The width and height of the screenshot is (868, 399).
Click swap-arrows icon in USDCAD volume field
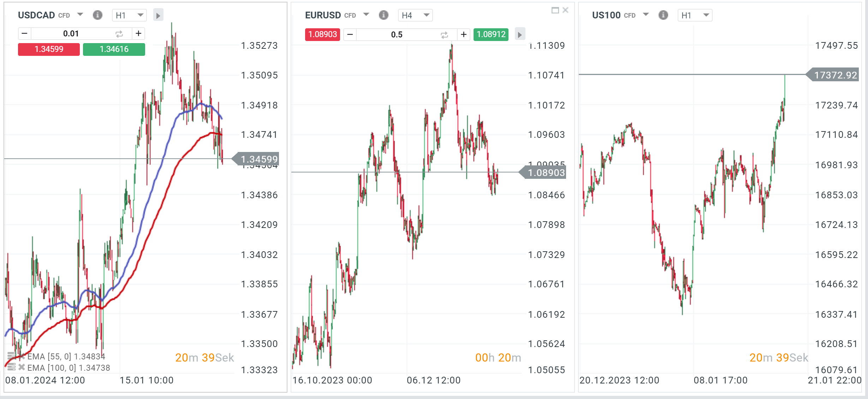click(119, 34)
